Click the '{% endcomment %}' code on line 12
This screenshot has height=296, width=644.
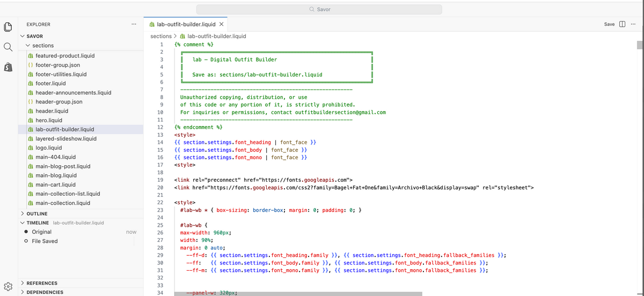[199, 127]
